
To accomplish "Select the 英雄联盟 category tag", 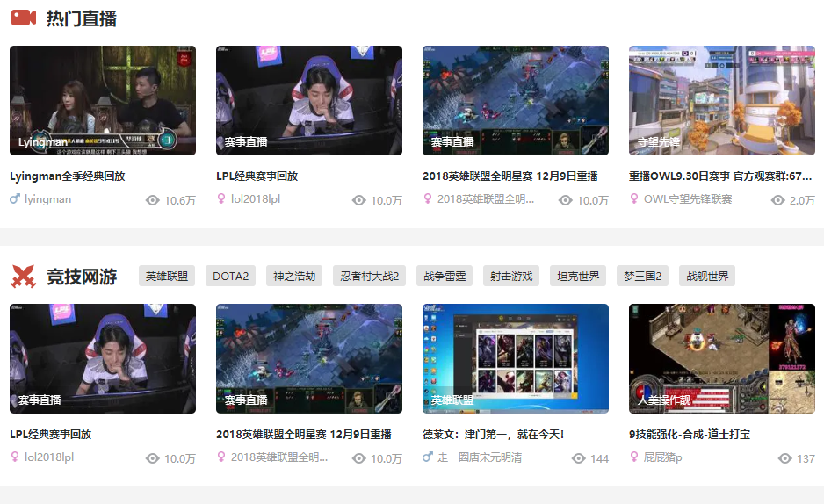I will 167,277.
